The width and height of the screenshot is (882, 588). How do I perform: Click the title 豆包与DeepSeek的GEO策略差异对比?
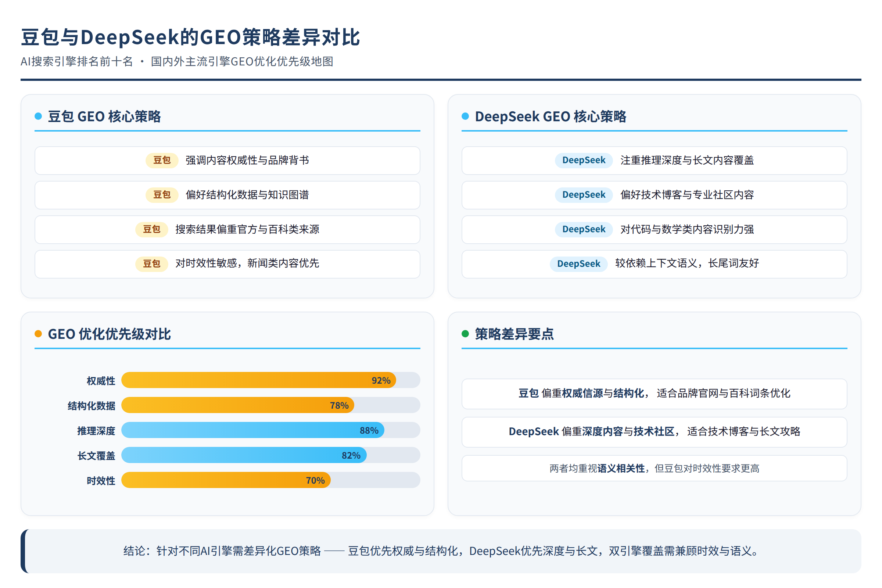(x=190, y=37)
